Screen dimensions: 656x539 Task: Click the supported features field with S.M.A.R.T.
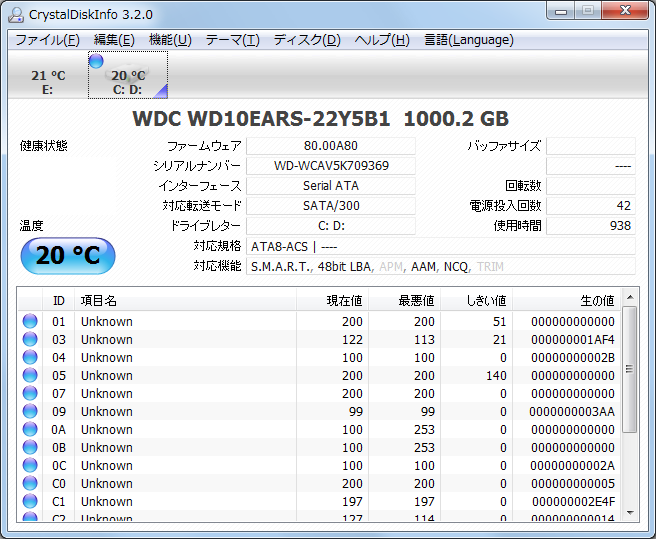tap(441, 267)
